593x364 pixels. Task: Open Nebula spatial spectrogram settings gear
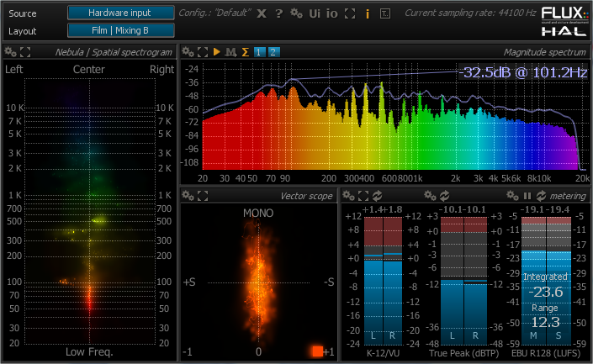click(9, 52)
